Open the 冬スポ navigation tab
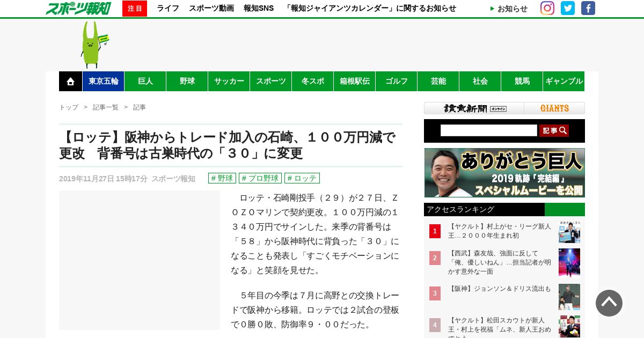The height and width of the screenshot is (338, 644). pos(313,81)
